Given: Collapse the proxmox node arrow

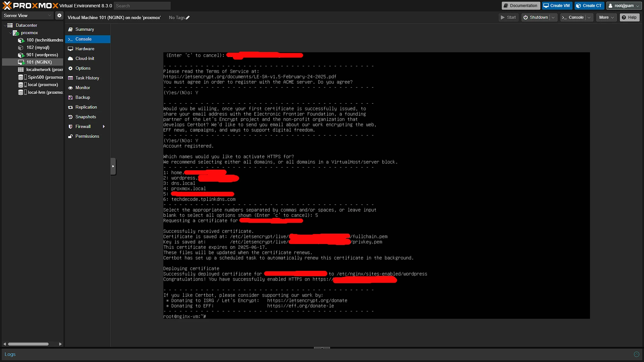Looking at the screenshot, I should (10, 33).
